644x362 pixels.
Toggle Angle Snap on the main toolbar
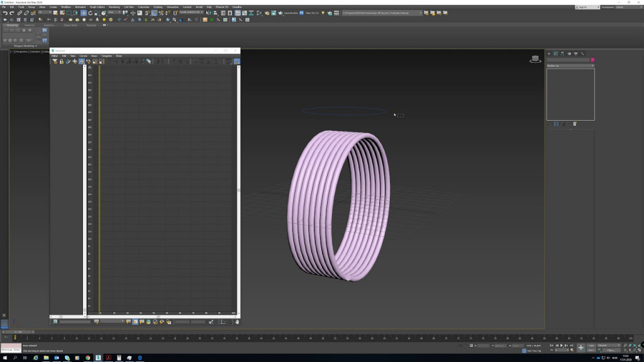click(x=153, y=14)
